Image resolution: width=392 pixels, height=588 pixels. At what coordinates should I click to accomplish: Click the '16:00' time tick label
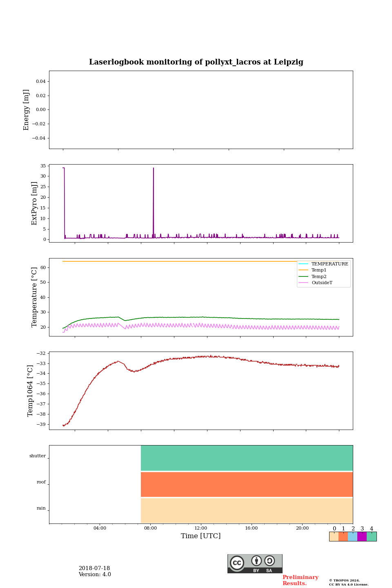coord(252,528)
